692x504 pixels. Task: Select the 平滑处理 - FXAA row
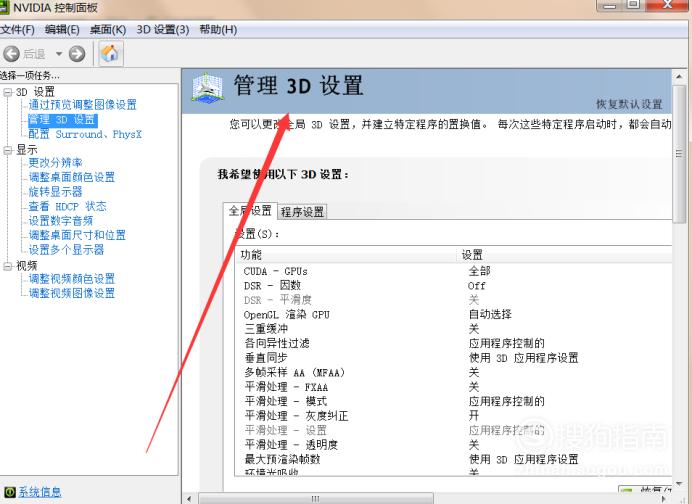[454, 387]
